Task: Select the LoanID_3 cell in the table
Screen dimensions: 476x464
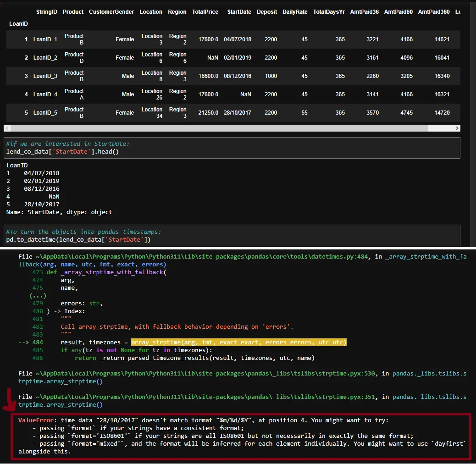Action: (45, 76)
